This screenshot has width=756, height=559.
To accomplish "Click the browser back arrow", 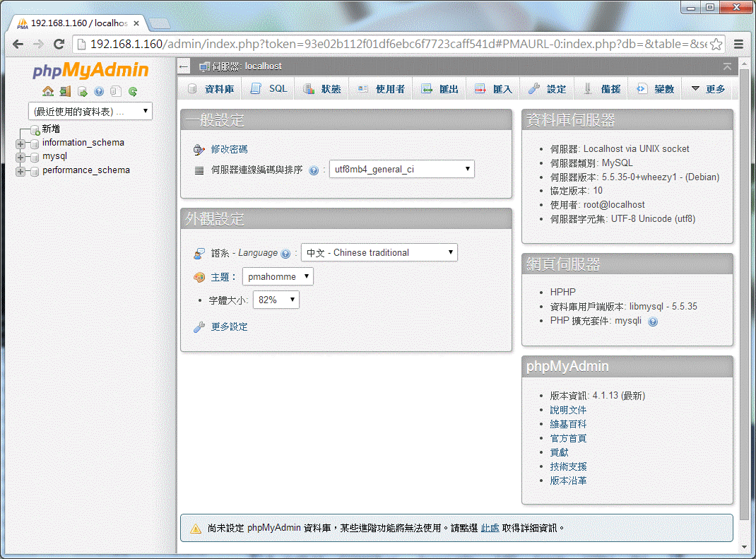I will pyautogui.click(x=18, y=45).
